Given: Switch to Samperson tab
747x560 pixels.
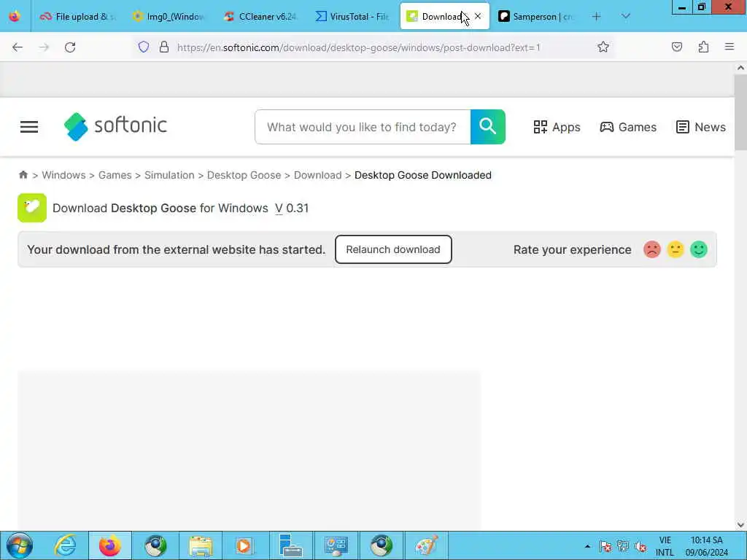Looking at the screenshot, I should [537, 16].
